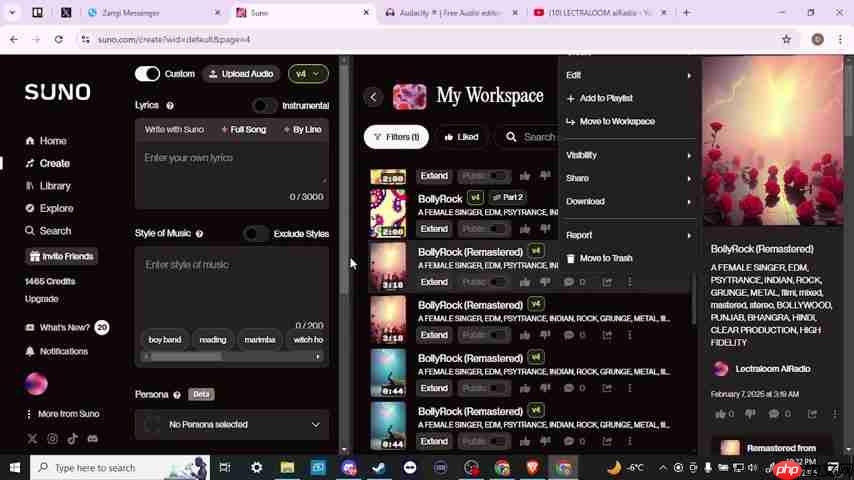Go back from My Workspace
Screen dimensions: 854x480
[x=373, y=97]
